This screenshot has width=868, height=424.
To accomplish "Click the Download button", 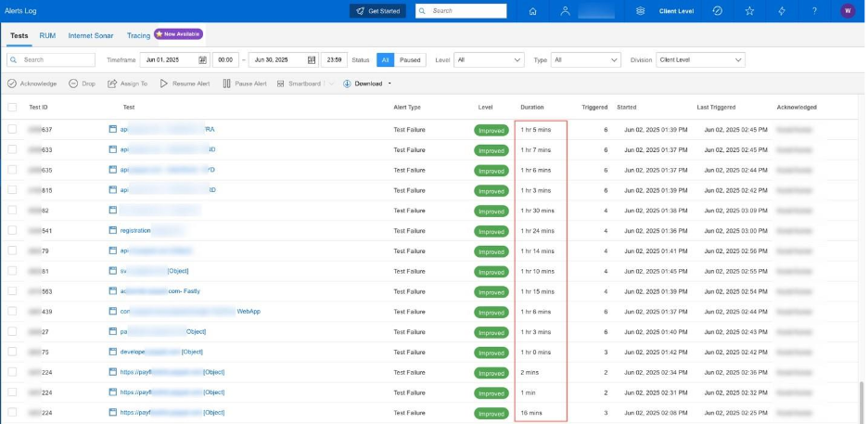I will [x=364, y=84].
